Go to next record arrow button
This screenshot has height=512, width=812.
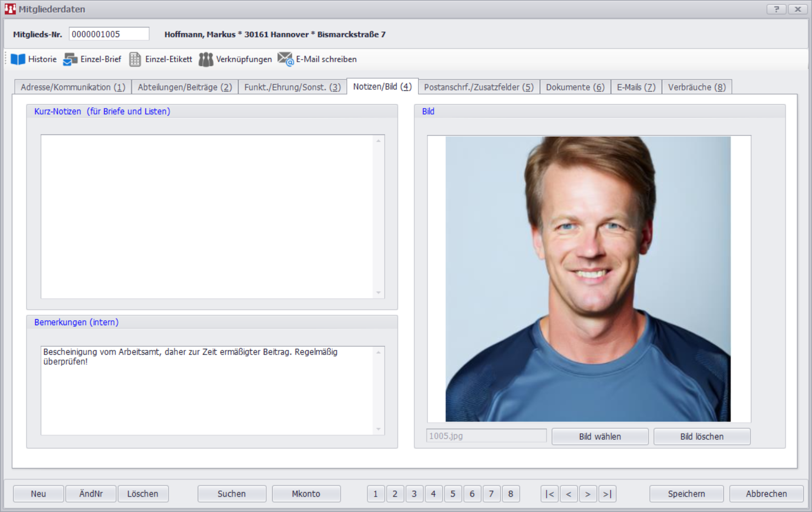[588, 494]
